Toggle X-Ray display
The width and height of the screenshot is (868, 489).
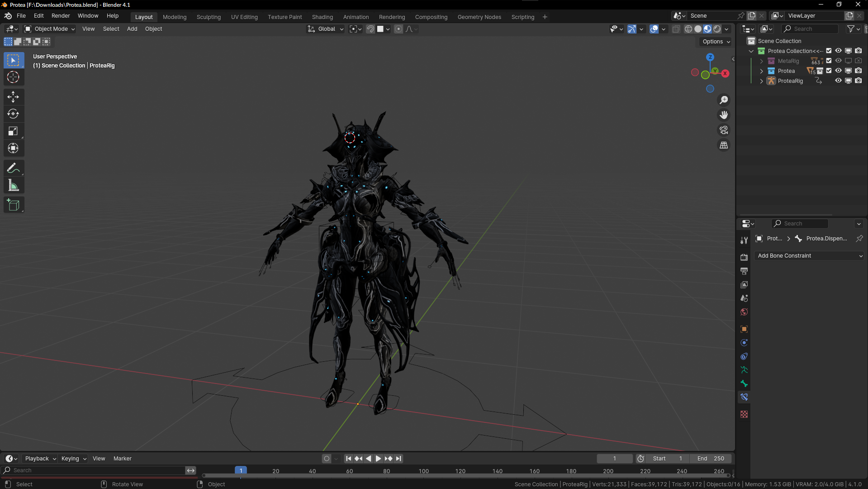[x=676, y=29]
